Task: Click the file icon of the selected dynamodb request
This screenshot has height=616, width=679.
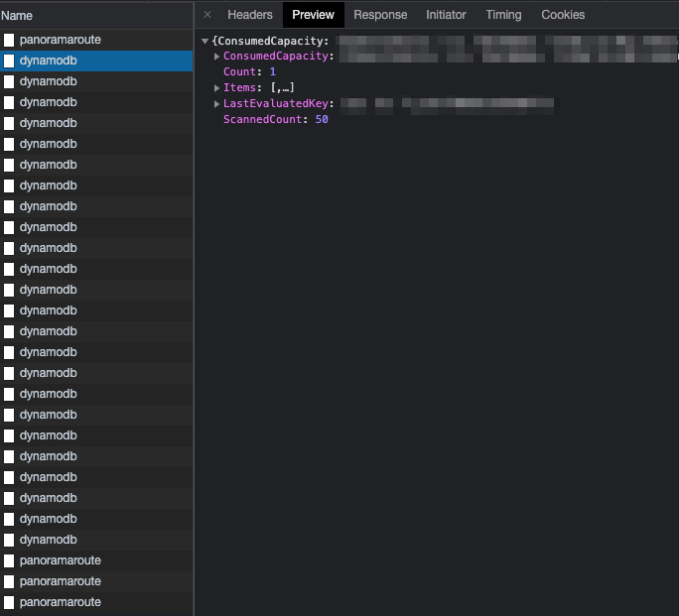Action: click(9, 61)
